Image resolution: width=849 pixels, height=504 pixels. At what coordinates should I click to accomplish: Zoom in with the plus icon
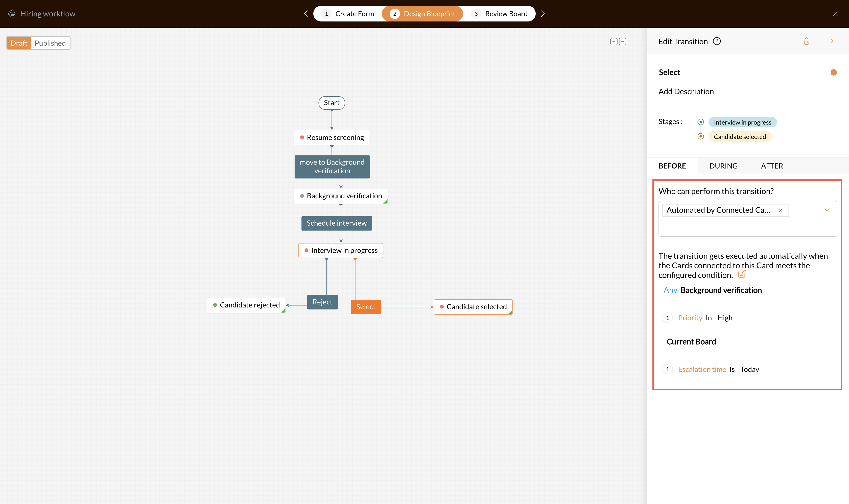(x=613, y=41)
